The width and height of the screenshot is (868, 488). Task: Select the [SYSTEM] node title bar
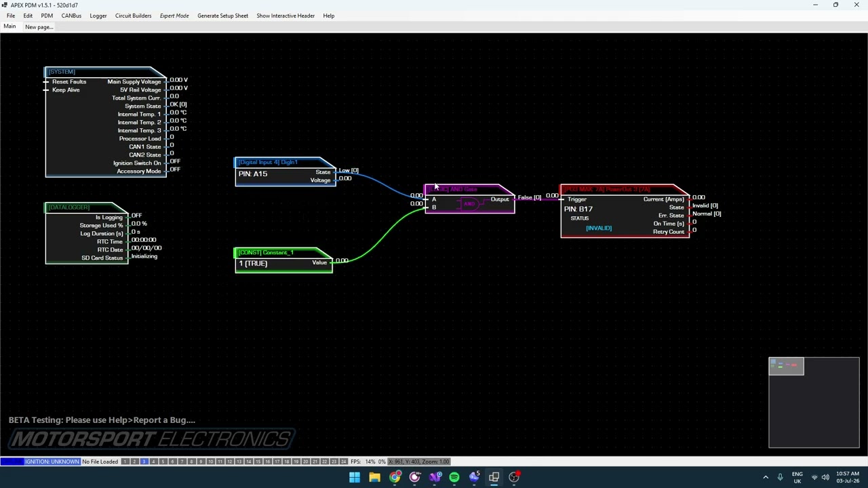pyautogui.click(x=105, y=72)
